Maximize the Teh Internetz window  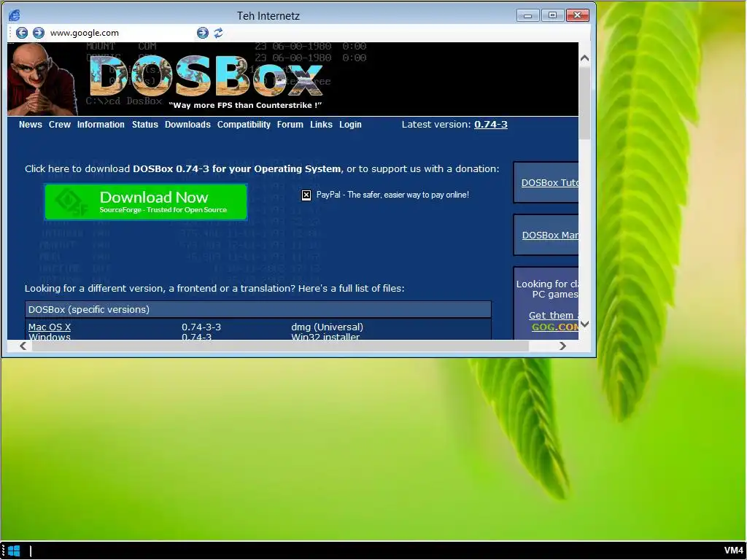click(x=553, y=16)
